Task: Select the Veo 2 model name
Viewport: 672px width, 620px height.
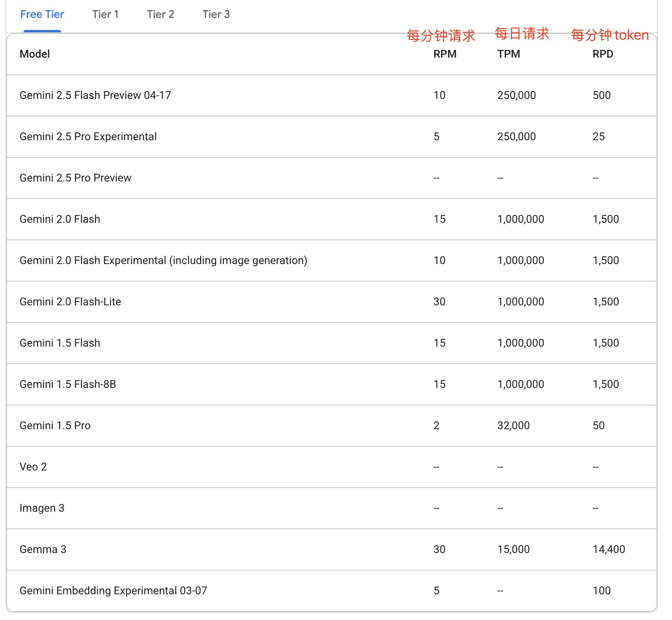Action: (33, 467)
